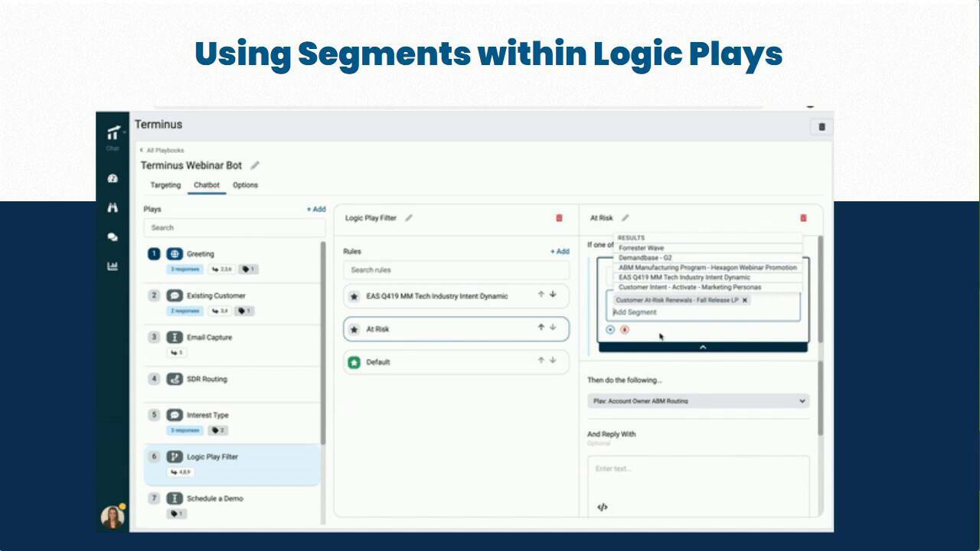Select the blue radio button under the segment field
Screen dimensions: 980x551
(x=609, y=329)
